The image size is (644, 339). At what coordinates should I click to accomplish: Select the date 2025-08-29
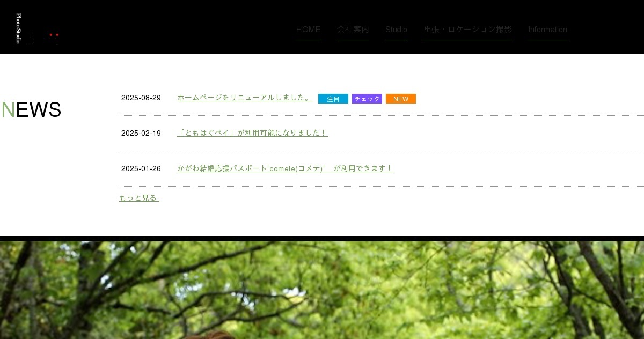141,98
